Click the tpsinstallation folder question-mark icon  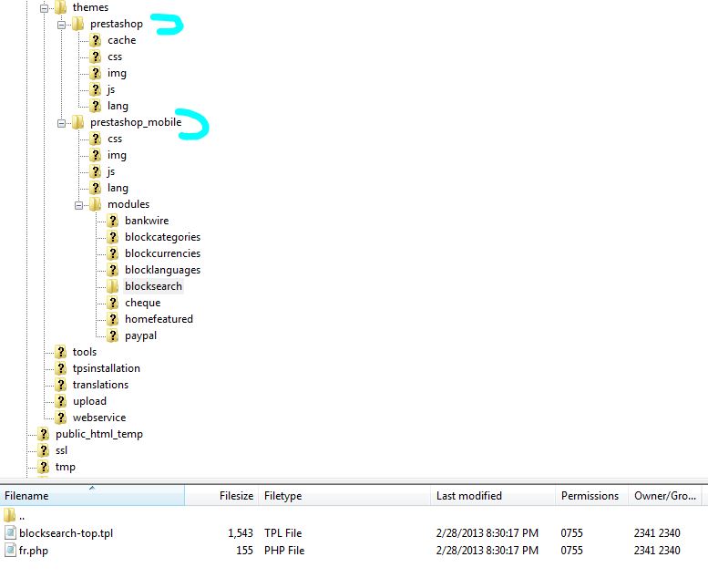60,368
